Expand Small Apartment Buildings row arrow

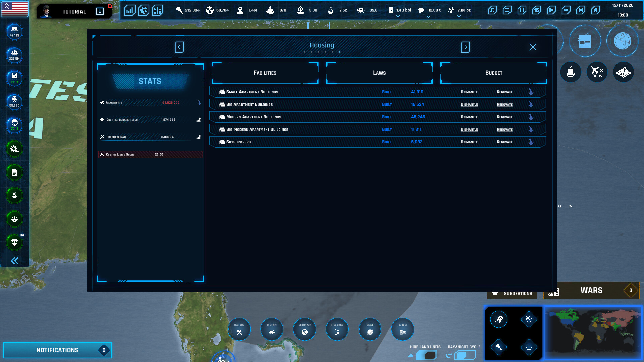point(531,92)
